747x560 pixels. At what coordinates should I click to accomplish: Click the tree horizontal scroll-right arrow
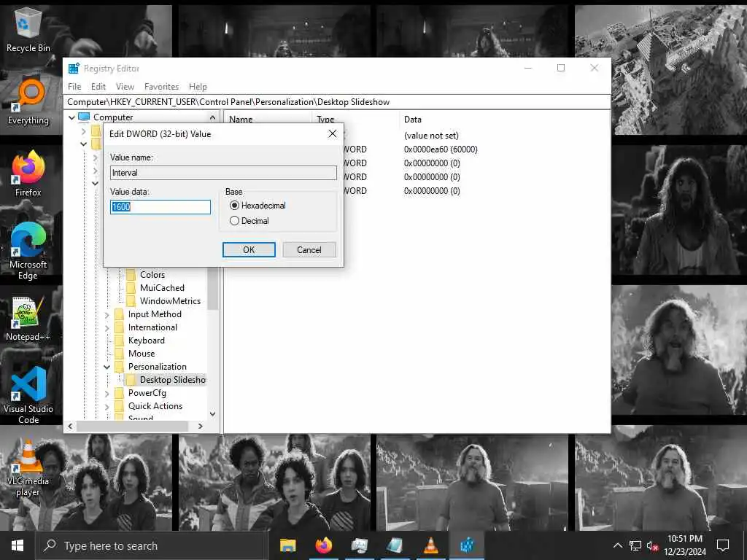[x=201, y=426]
